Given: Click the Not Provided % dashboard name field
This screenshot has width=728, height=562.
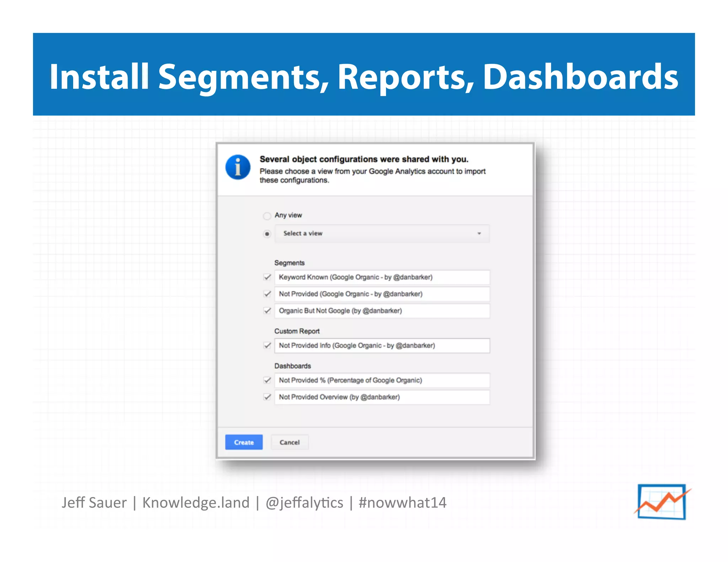Looking at the screenshot, I should point(382,380).
